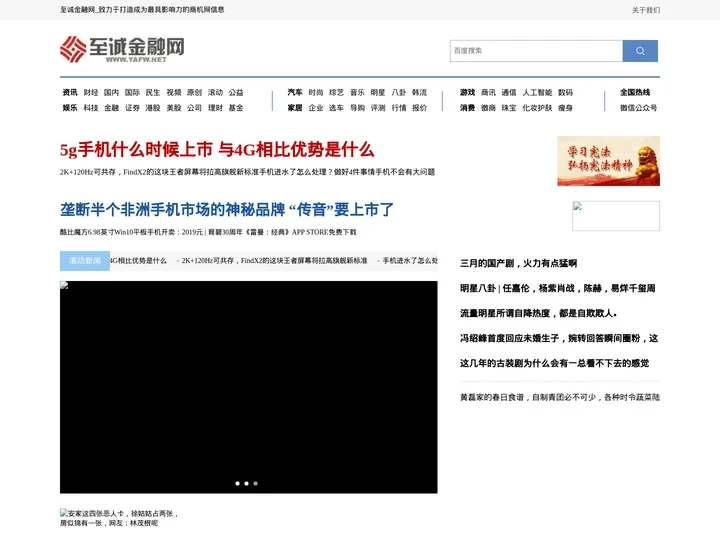Go to the 国际 news section
720x540 pixels.
pos(132,92)
